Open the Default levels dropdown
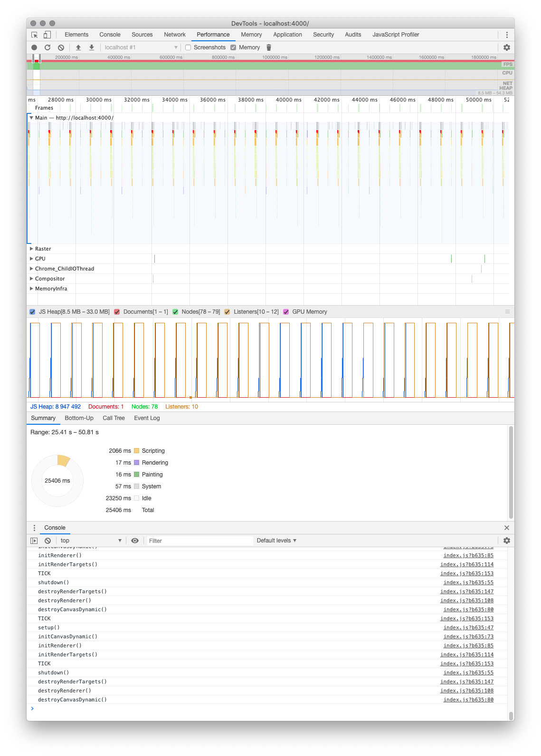Screen dimensions: 541x756 click(x=276, y=541)
